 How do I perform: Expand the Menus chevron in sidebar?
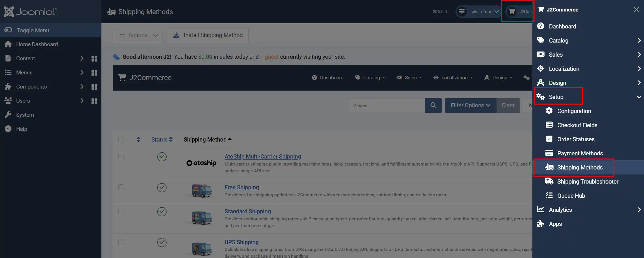pyautogui.click(x=82, y=73)
